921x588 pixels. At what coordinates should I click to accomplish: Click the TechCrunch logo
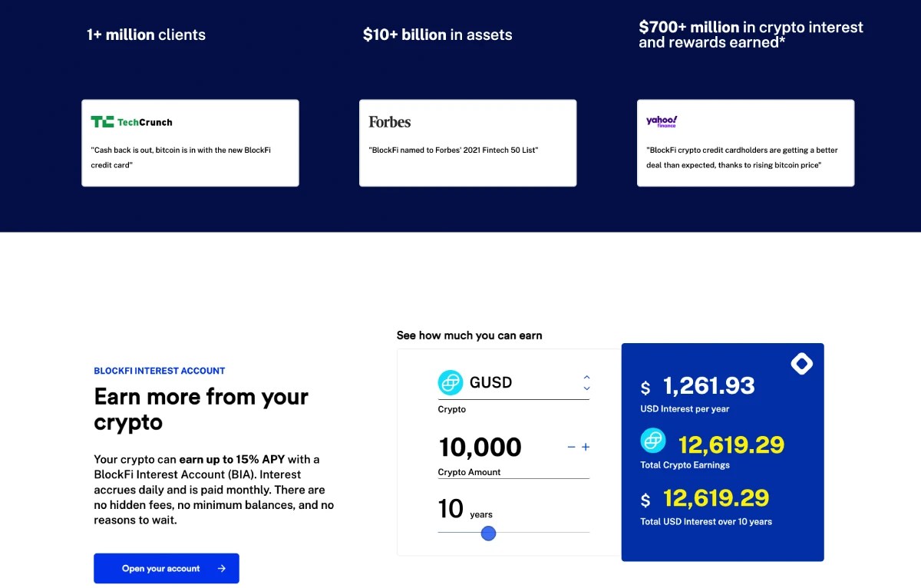tap(130, 121)
